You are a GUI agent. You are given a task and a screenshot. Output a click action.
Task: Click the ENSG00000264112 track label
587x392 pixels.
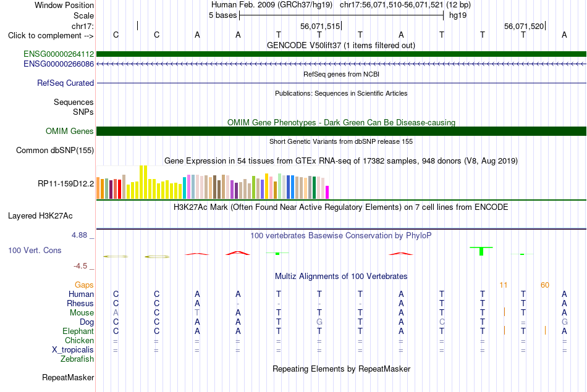click(x=59, y=54)
